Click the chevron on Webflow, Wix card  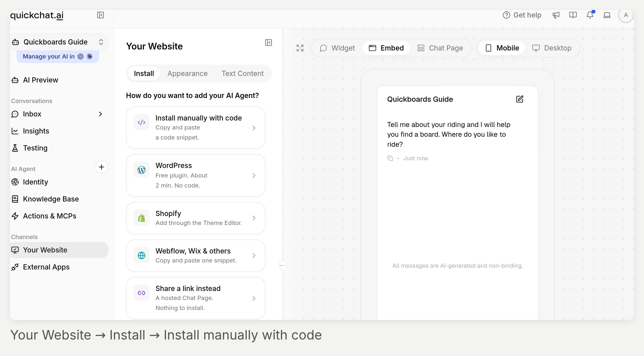coord(254,255)
